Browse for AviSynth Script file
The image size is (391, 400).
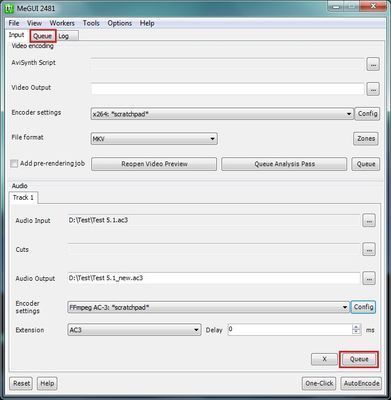click(373, 64)
